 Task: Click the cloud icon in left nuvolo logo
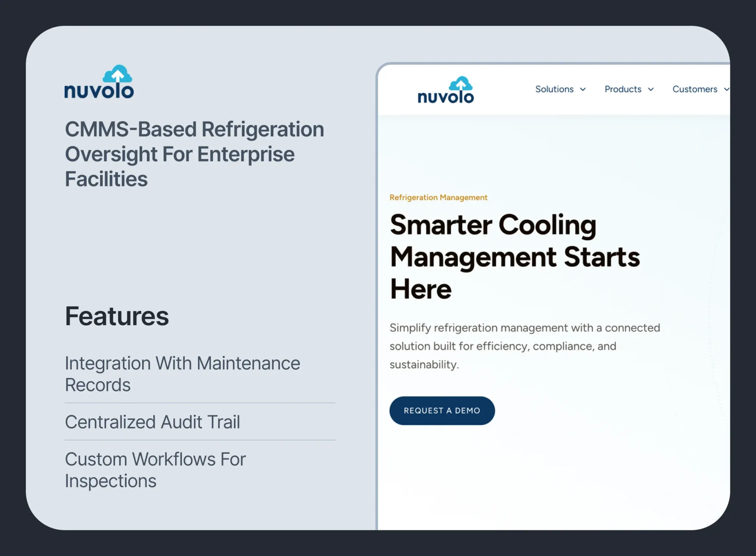(118, 74)
